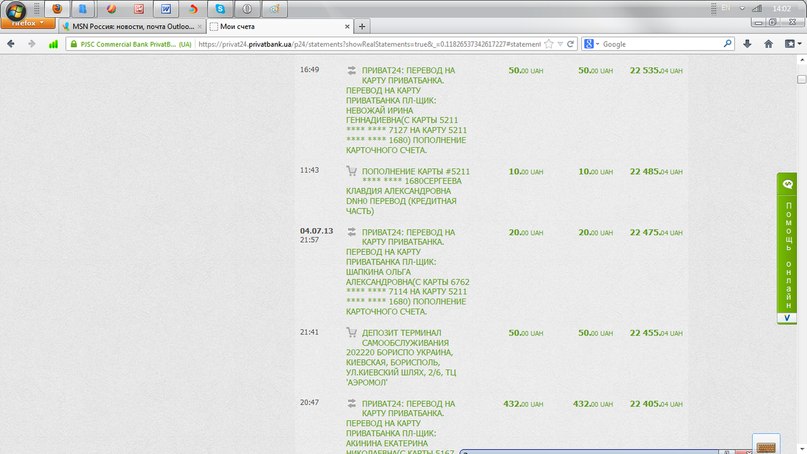The width and height of the screenshot is (807, 454).
Task: Click the vertical scrollbar thumb
Action: pos(801,79)
